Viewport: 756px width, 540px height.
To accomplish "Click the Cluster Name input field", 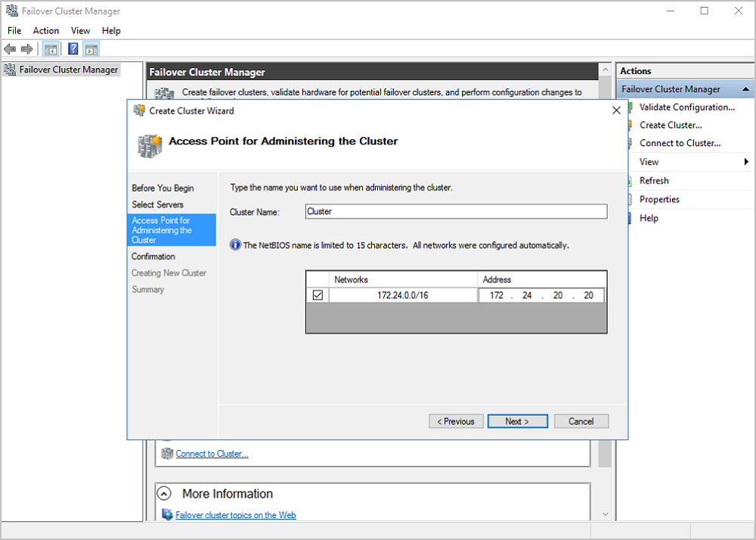I will coord(456,211).
